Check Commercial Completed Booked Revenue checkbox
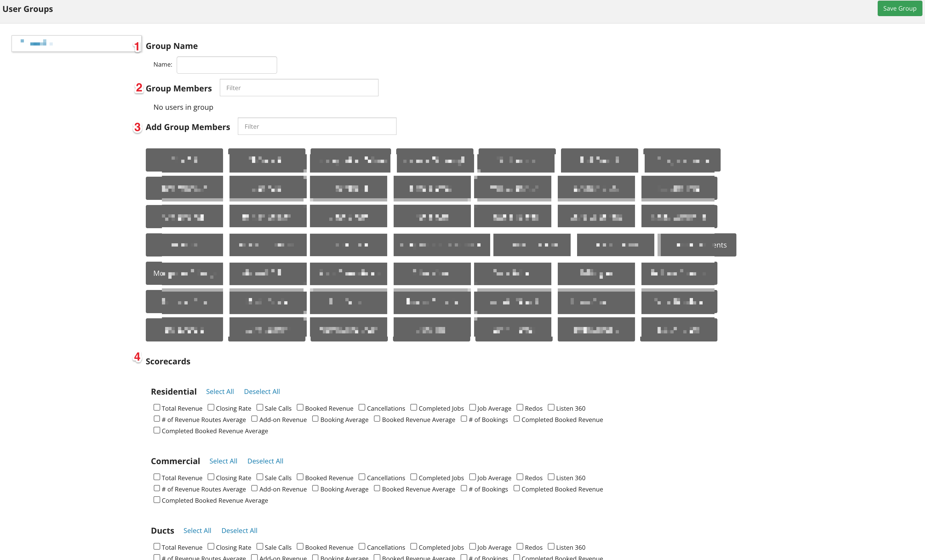925x560 pixels. [517, 488]
